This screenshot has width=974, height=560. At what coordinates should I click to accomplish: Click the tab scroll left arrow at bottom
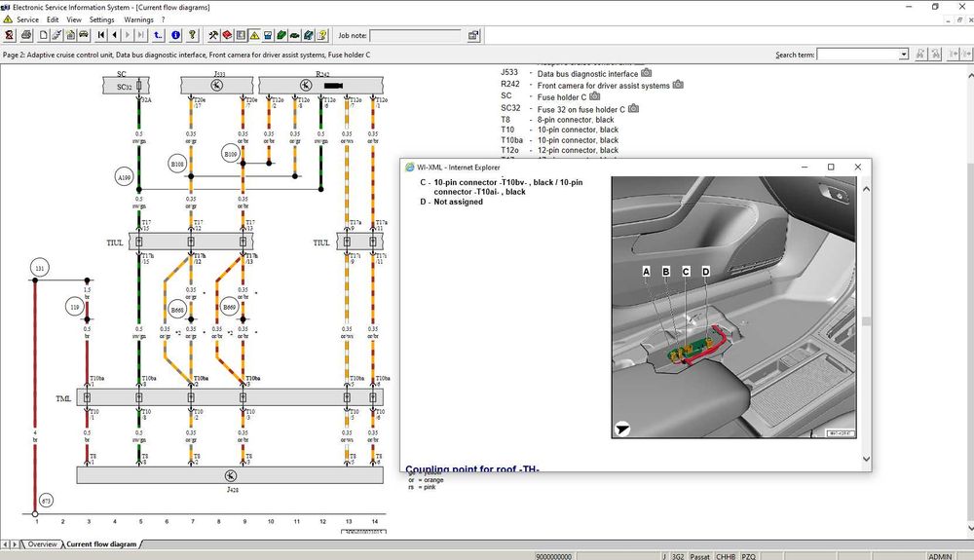point(5,544)
